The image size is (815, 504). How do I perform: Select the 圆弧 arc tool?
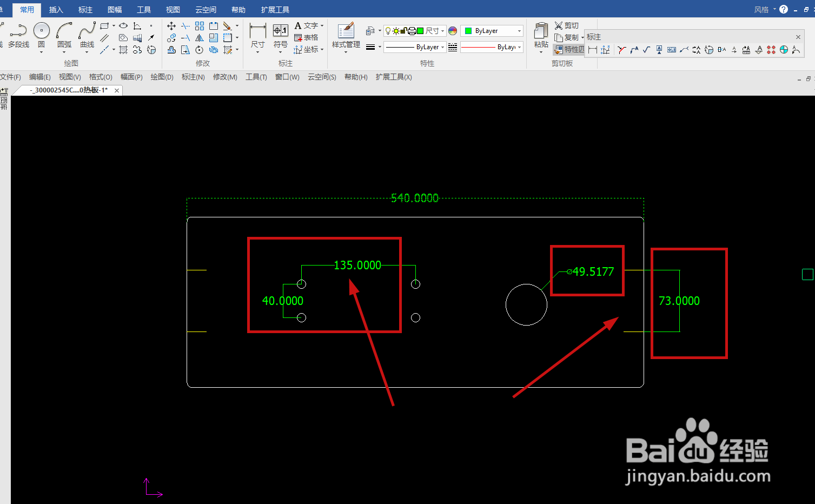(x=64, y=35)
